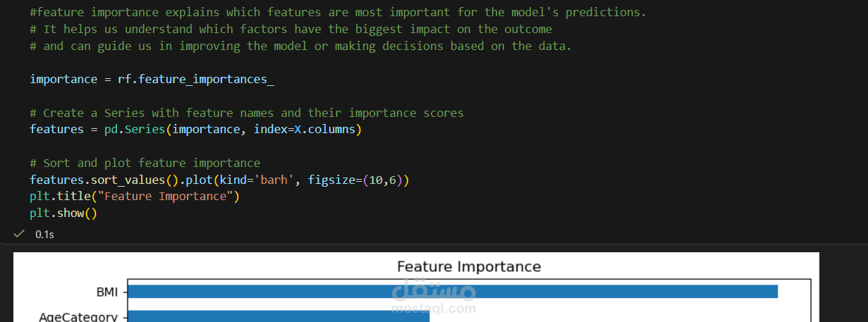Click the 0.1s execution time label
Screen dimensions: 868x322
pos(44,234)
